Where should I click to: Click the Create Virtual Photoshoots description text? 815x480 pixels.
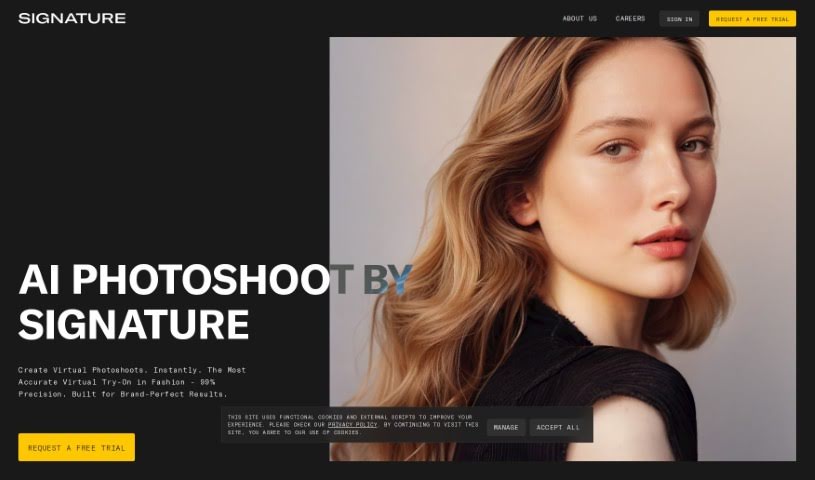click(132, 382)
